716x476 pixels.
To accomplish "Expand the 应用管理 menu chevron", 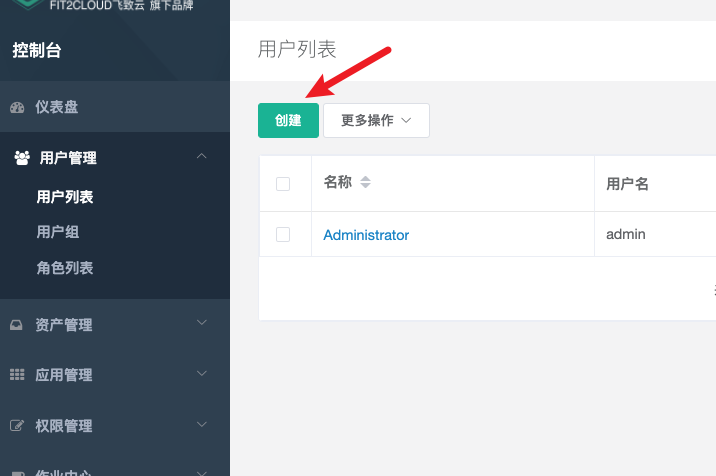I will (x=201, y=373).
